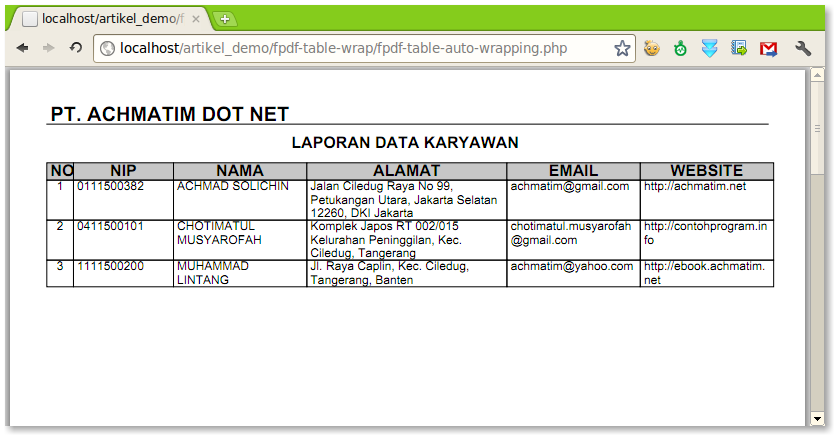Click the NAMA column header

240,171
